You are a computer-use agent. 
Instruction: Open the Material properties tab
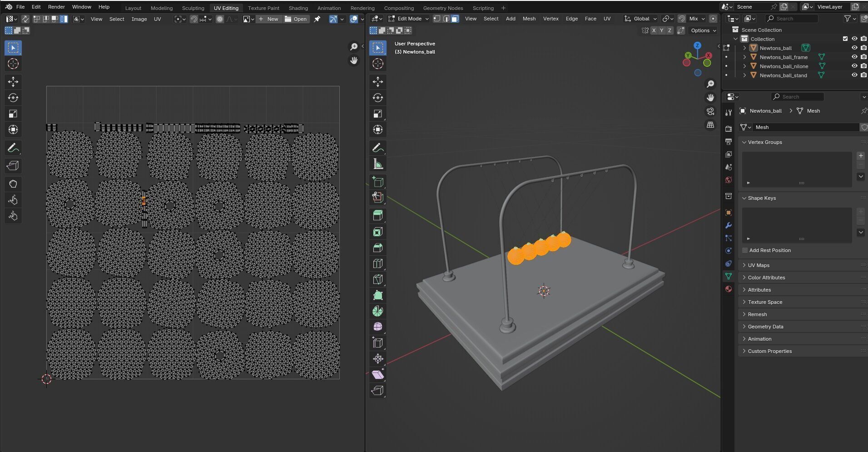tap(729, 289)
